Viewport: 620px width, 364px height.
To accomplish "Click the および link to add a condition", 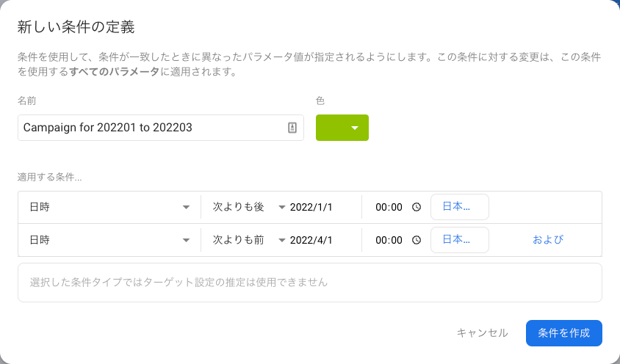I will click(547, 239).
